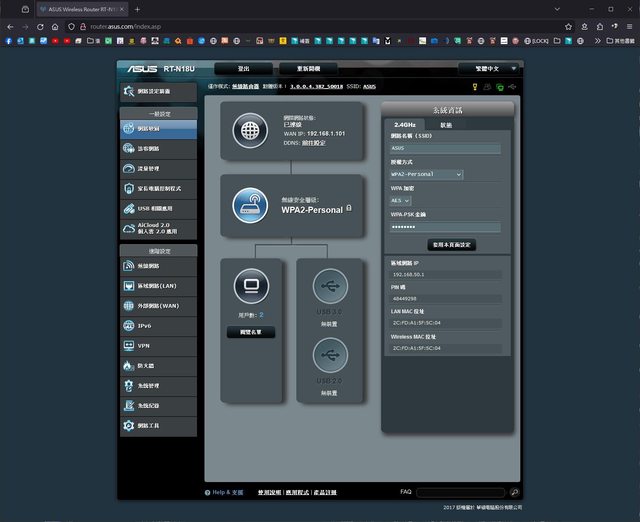Click the client count number 2

point(261,315)
